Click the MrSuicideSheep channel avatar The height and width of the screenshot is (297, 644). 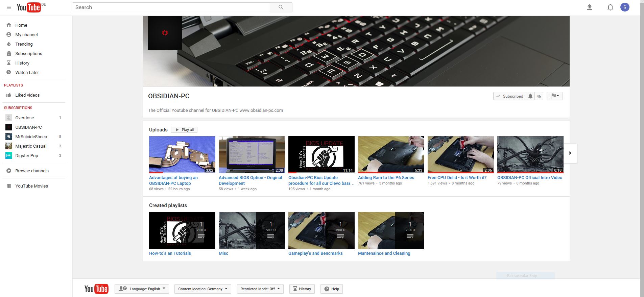pos(9,137)
